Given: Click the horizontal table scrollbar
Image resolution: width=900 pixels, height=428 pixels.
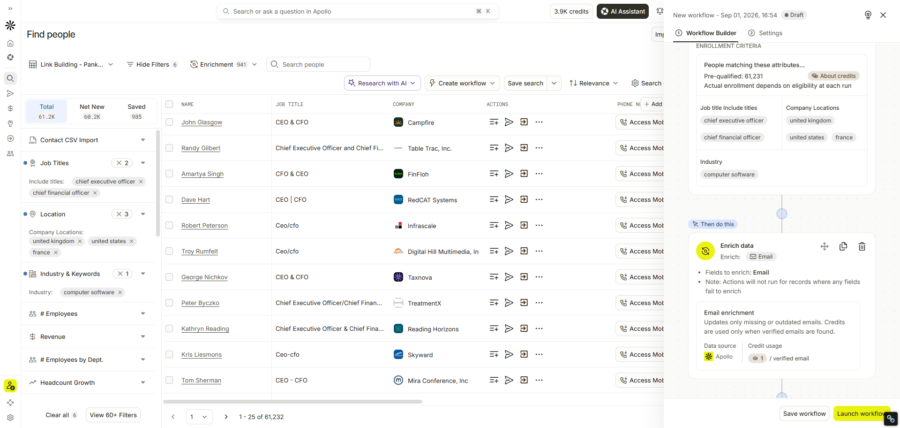Looking at the screenshot, I should 293,402.
